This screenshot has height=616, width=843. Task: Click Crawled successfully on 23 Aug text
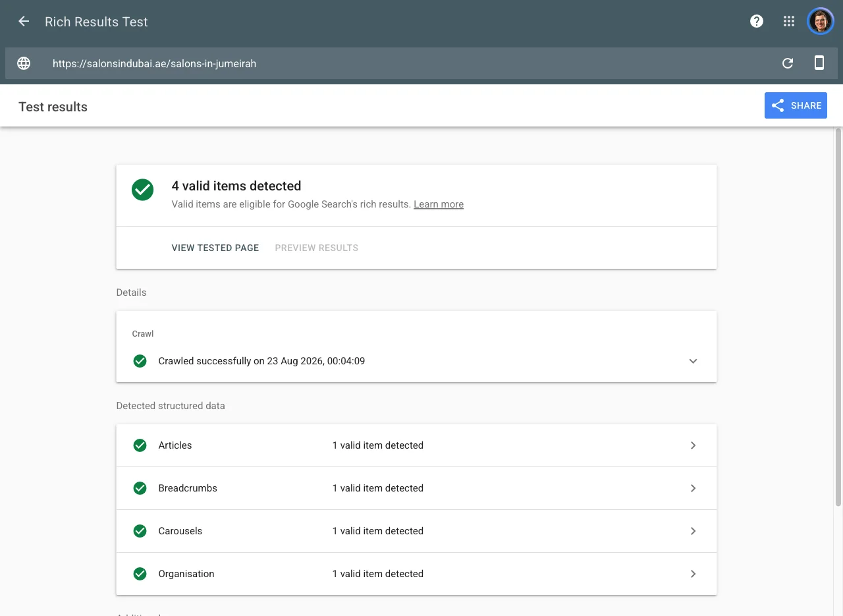(261, 361)
